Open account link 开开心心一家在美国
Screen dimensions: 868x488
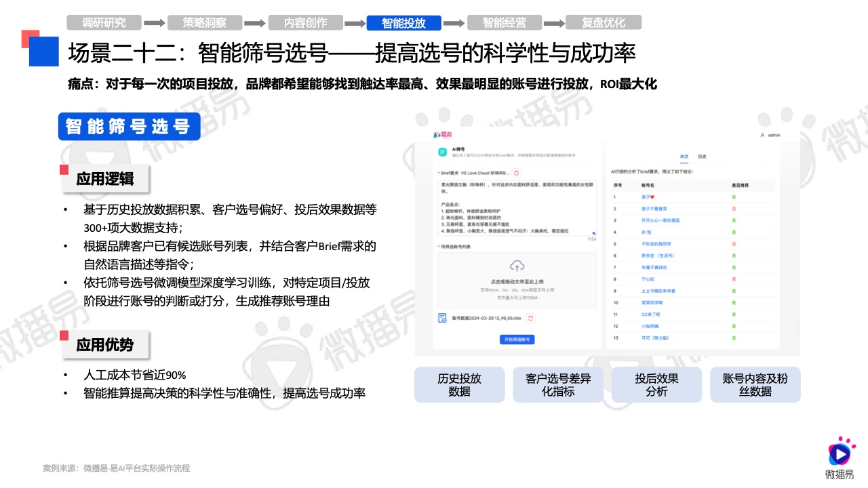pos(660,220)
